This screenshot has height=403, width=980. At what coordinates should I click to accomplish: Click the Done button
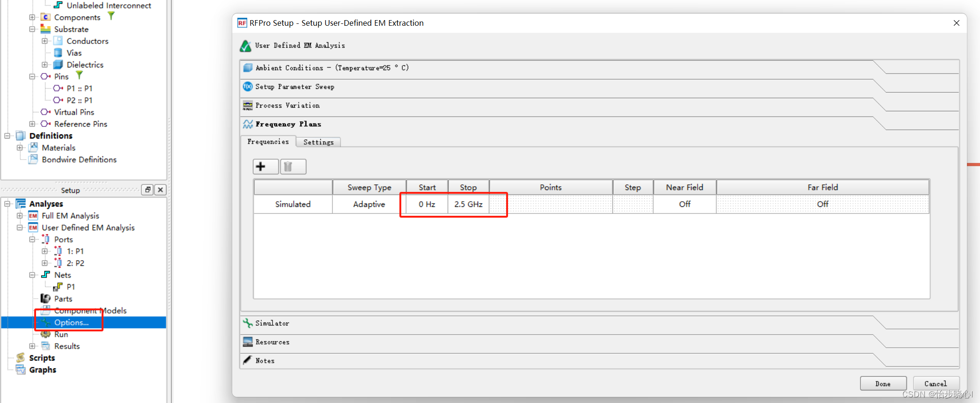click(883, 383)
